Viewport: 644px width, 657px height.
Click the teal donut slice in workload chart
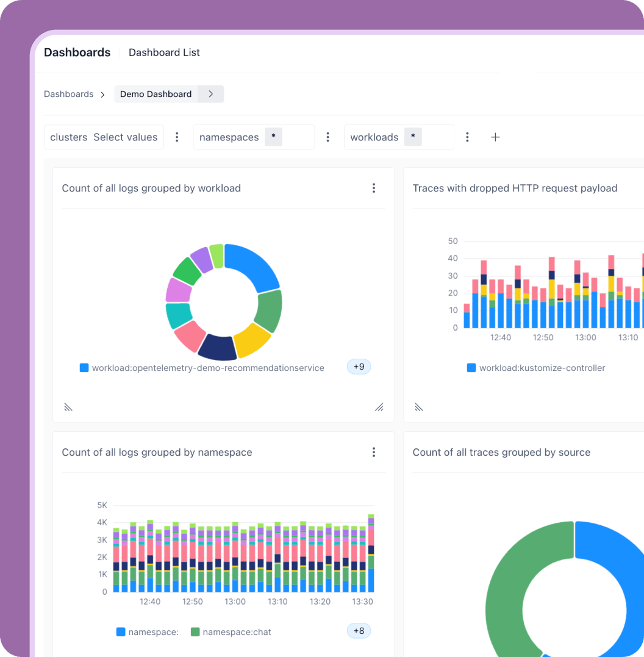[x=179, y=315]
